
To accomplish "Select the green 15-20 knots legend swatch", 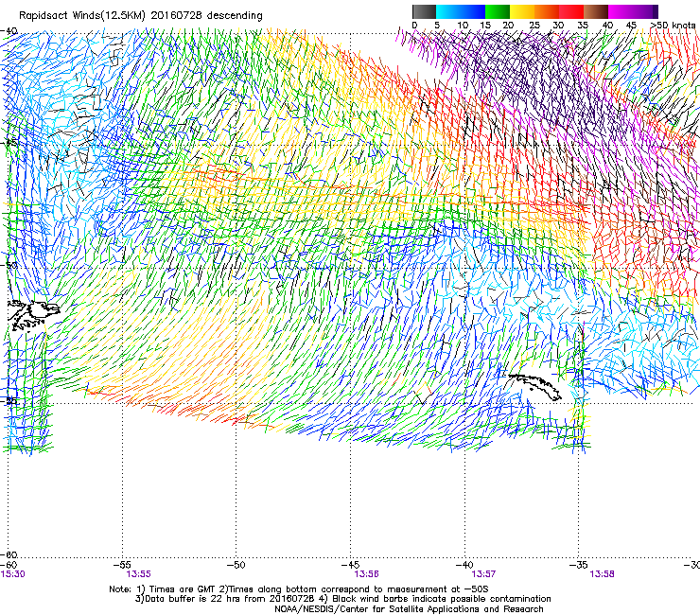I will pos(498,11).
